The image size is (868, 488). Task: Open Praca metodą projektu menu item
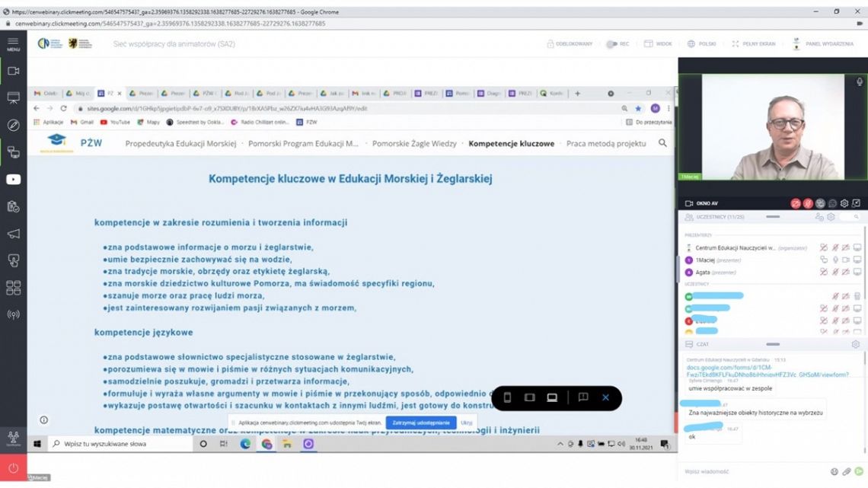coord(605,143)
